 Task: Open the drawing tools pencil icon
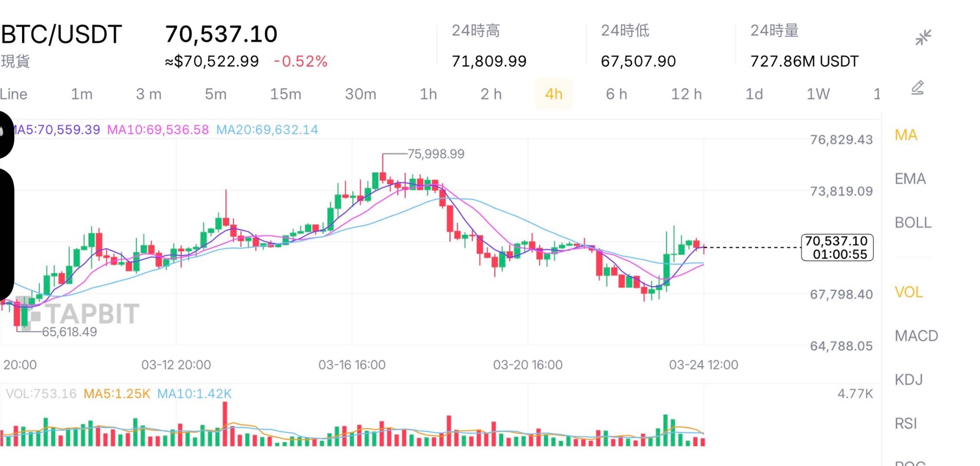[x=917, y=88]
